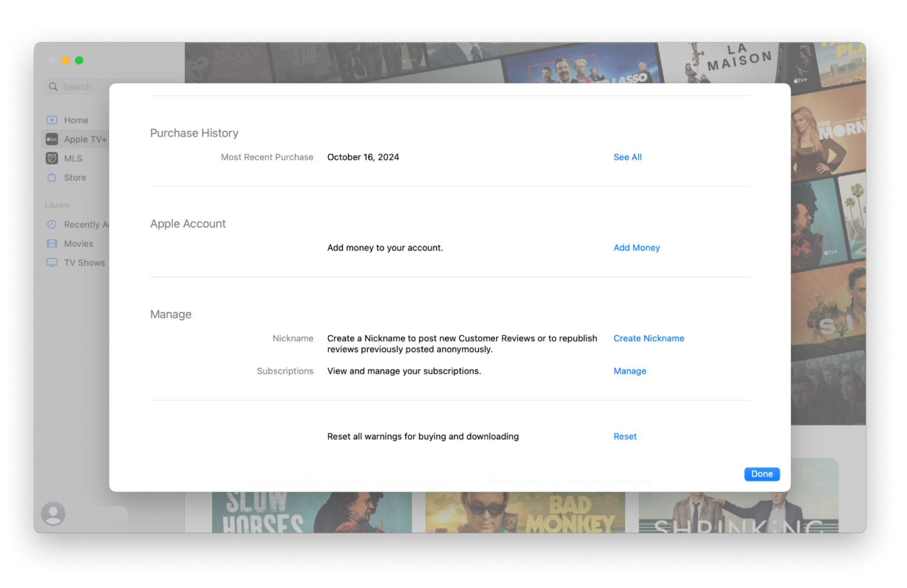This screenshot has width=907, height=588.
Task: Click the green zoom window button
Action: [79, 60]
